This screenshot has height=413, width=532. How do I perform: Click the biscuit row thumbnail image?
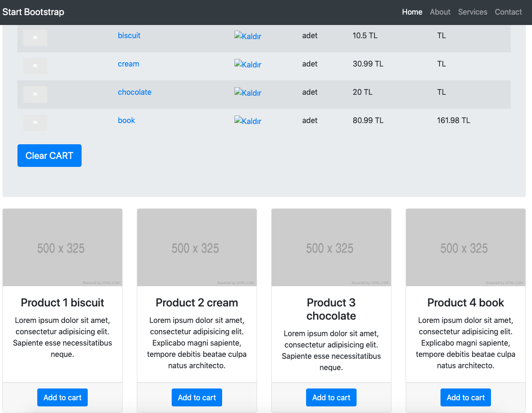point(35,38)
